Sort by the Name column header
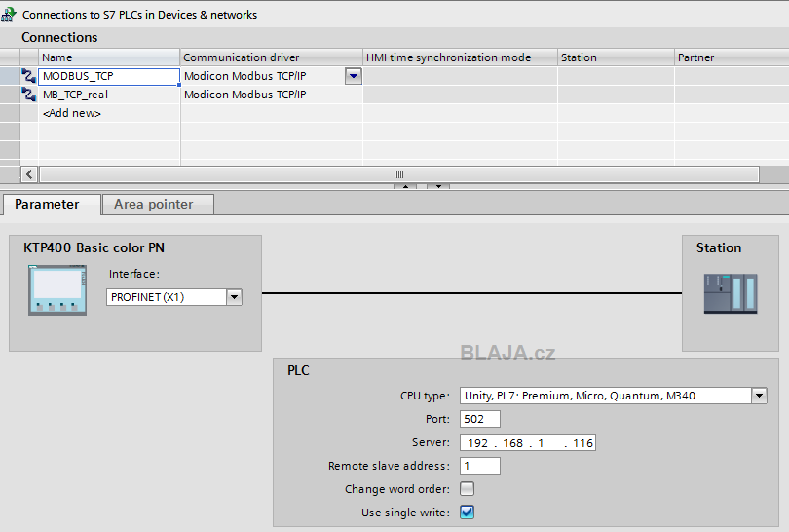Screen dimensions: 789x532 (109, 57)
